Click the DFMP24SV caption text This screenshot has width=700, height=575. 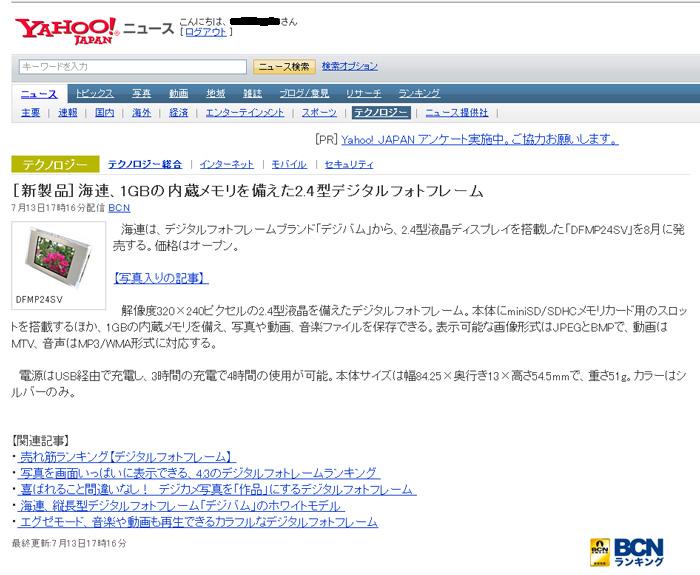click(39, 300)
